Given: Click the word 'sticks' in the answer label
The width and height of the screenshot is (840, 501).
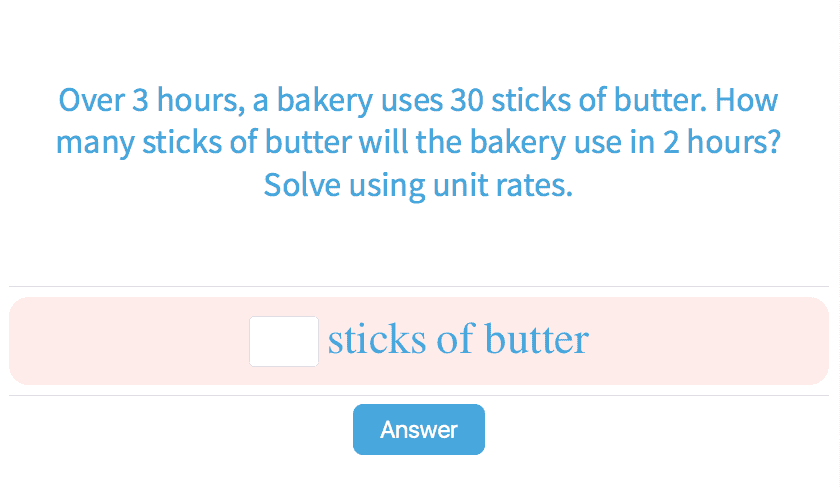Looking at the screenshot, I should (376, 340).
